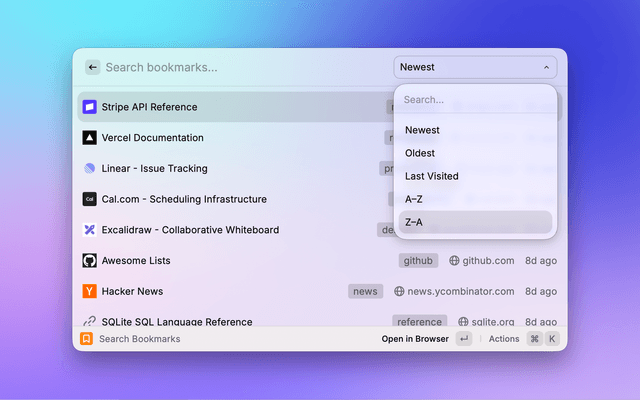Choose Oldest from sort menu

[x=420, y=153]
